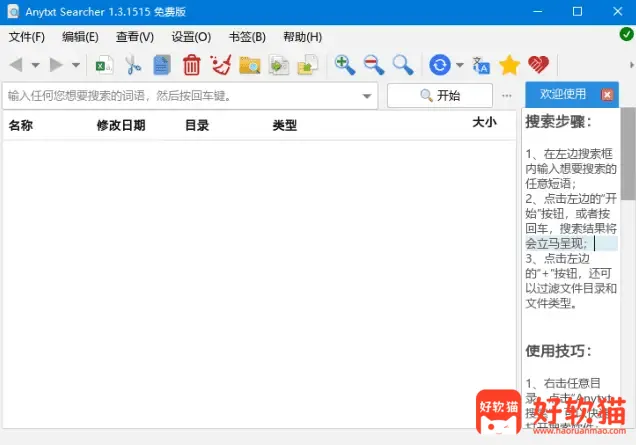Click the translate language icon
This screenshot has height=445, width=636.
point(481,65)
